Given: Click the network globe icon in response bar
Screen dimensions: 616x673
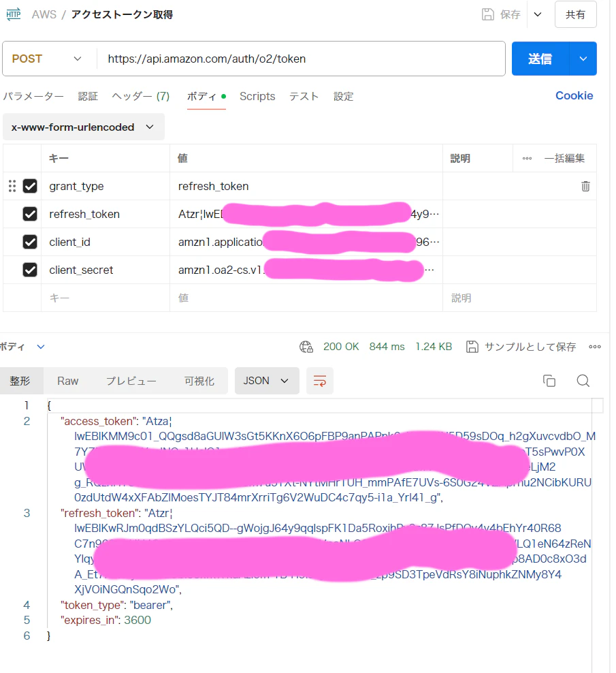Looking at the screenshot, I should coord(306,346).
